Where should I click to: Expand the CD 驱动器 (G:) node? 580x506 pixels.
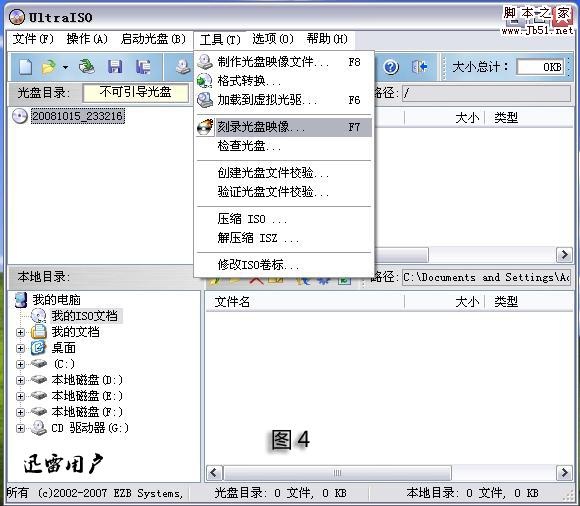coord(20,428)
